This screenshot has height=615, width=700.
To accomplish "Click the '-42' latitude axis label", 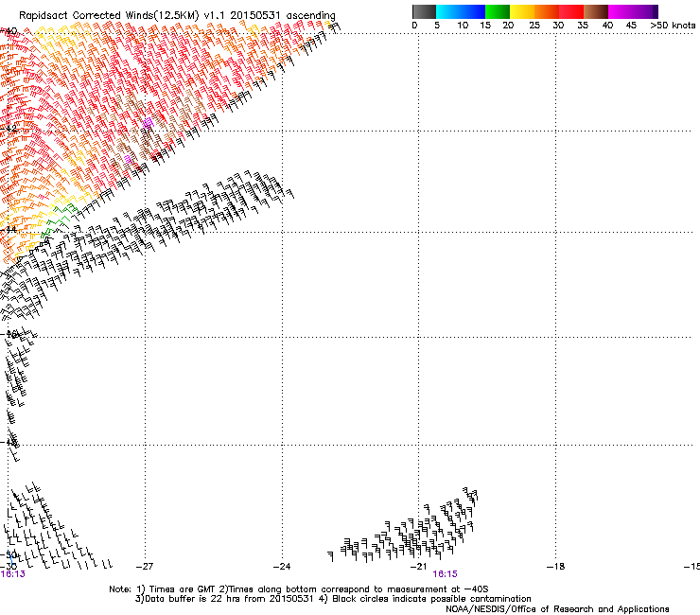I will coord(9,128).
